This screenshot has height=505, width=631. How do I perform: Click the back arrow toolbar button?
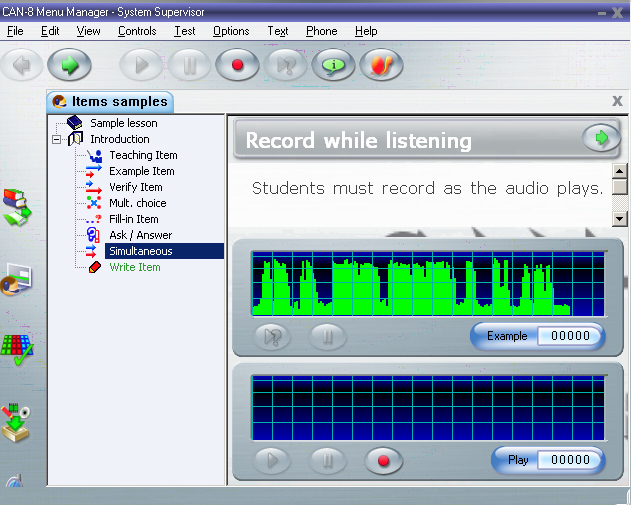(22, 65)
